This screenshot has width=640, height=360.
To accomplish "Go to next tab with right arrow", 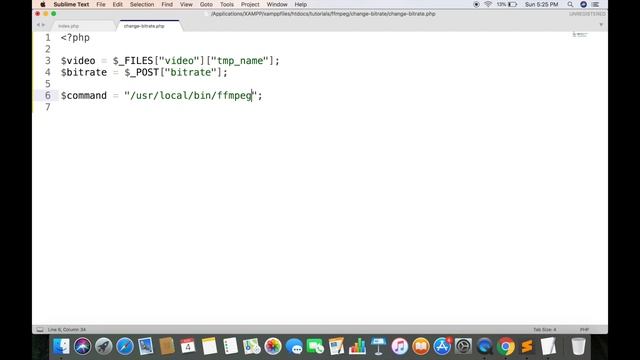I will click(43, 25).
